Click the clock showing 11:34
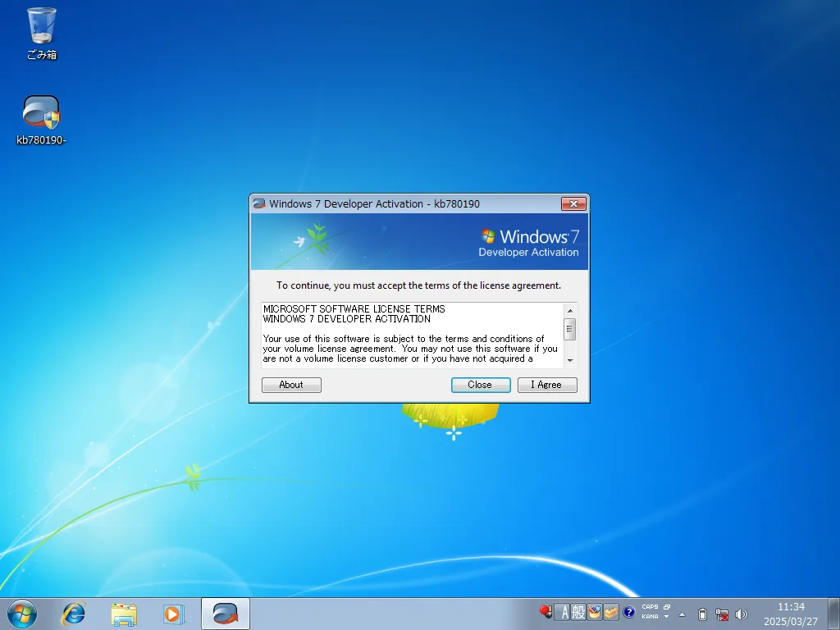840x630 pixels. [791, 607]
